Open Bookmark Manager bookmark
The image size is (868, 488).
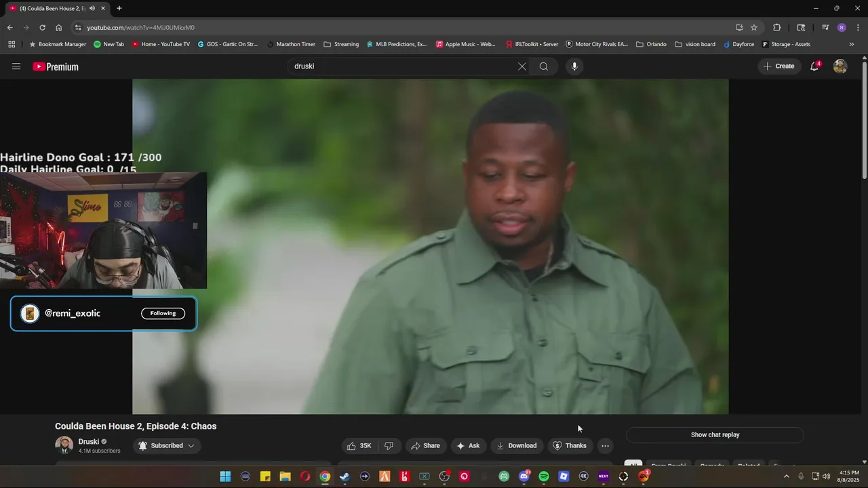58,44
